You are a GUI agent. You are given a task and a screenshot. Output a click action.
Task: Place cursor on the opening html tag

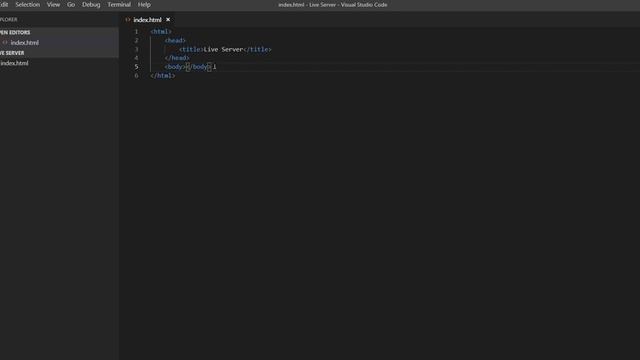tap(161, 31)
